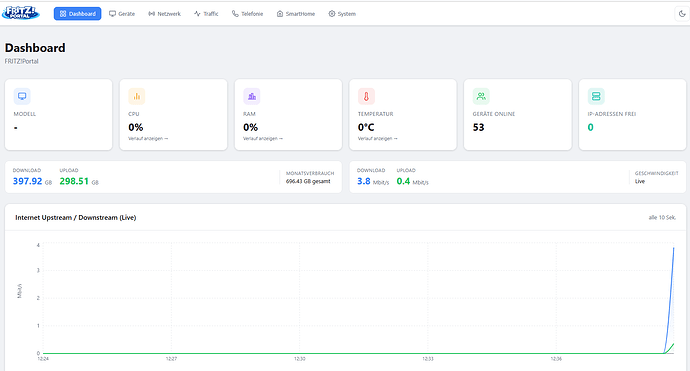Click the Internet Upstream / Downstream chart title
Image resolution: width=690 pixels, height=371 pixels.
pyautogui.click(x=76, y=217)
